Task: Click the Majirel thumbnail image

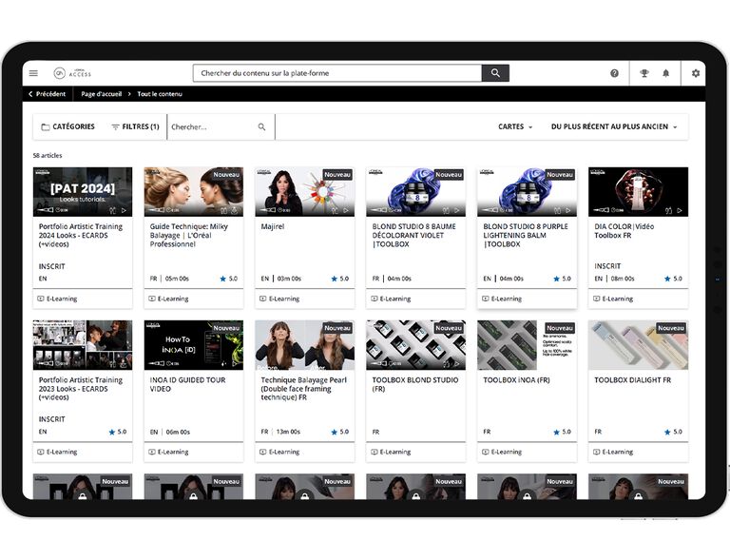Action: (304, 192)
